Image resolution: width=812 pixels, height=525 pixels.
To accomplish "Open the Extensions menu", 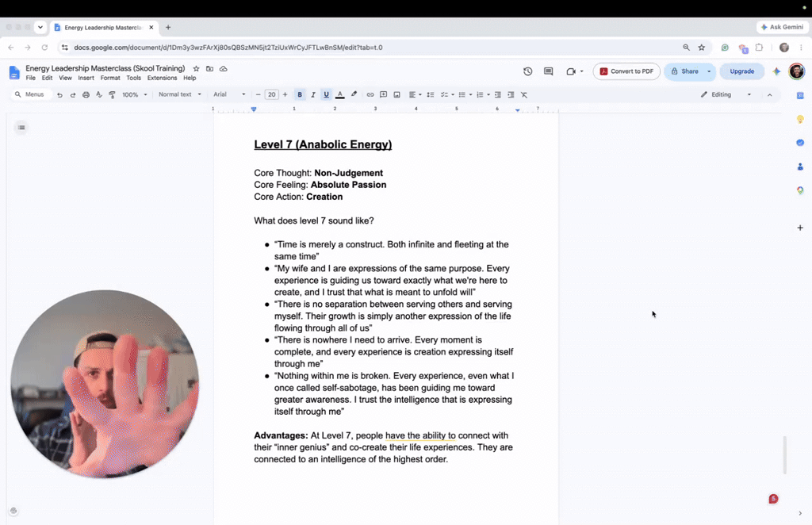I will click(x=162, y=79).
